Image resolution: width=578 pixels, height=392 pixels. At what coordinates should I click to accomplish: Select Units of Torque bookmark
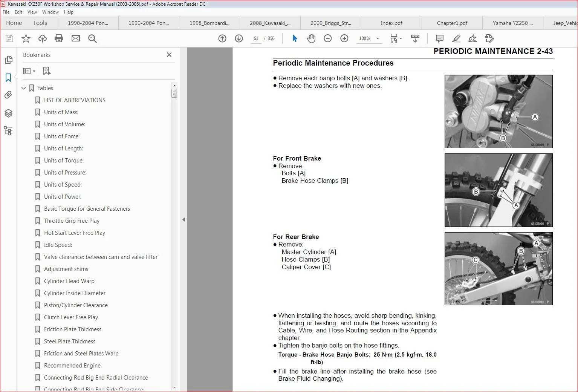pyautogui.click(x=64, y=161)
